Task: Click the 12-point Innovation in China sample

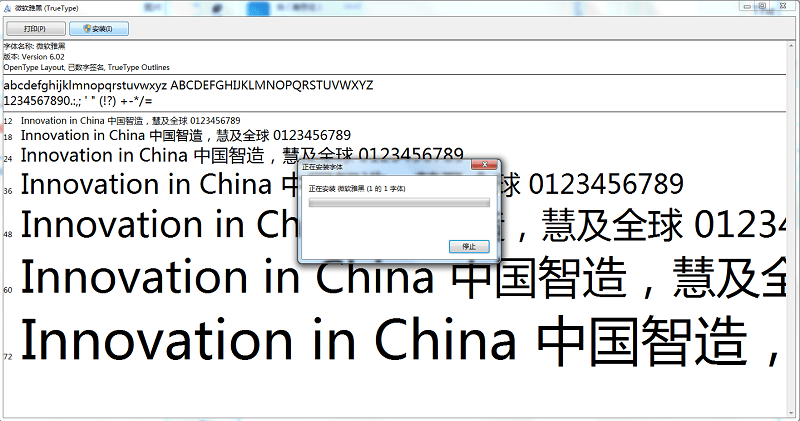Action: [x=131, y=121]
